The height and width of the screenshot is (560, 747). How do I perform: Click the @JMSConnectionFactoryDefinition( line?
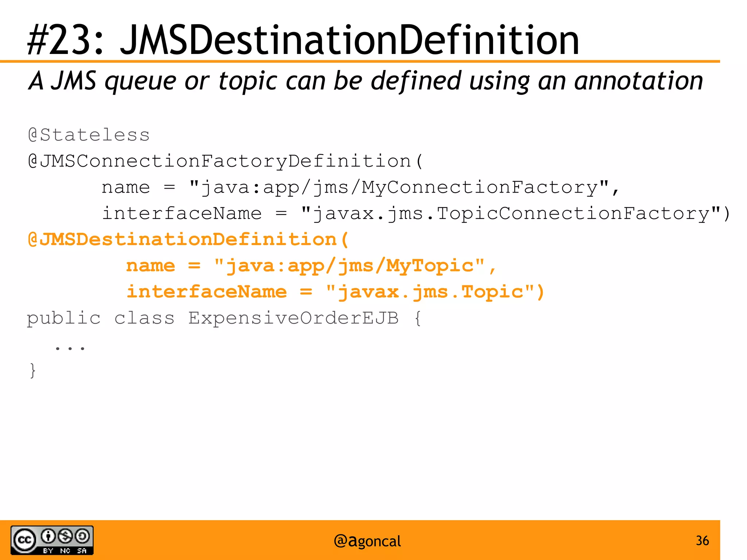226,161
